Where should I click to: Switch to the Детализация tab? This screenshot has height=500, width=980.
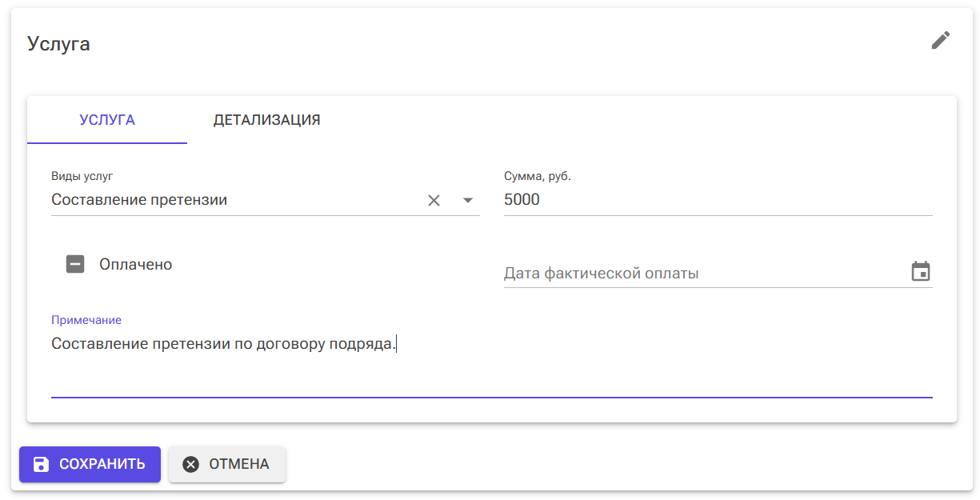click(x=266, y=120)
